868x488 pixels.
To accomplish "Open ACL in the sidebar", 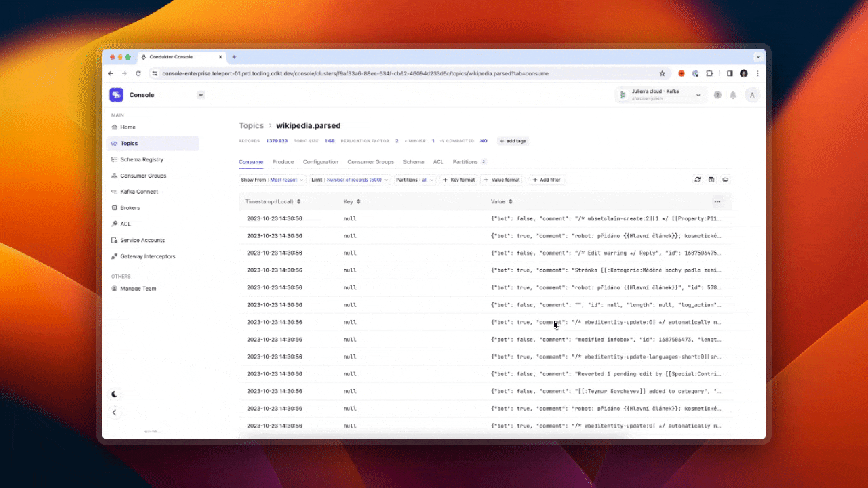I will point(153,224).
